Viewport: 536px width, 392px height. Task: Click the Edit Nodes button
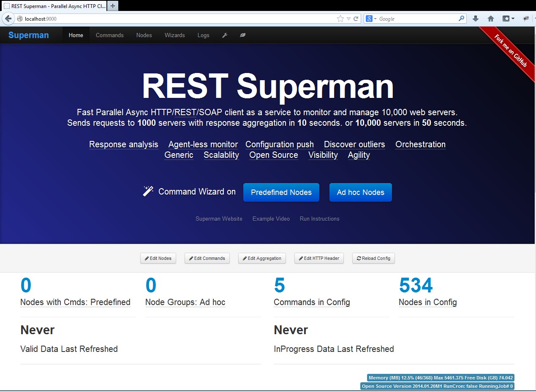tap(158, 258)
